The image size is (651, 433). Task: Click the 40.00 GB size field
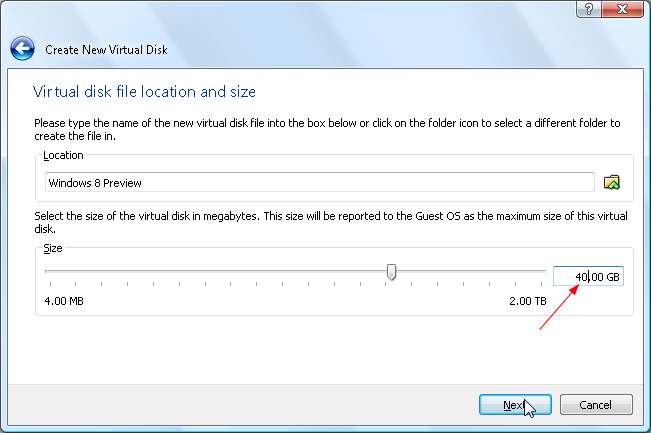coord(588,275)
